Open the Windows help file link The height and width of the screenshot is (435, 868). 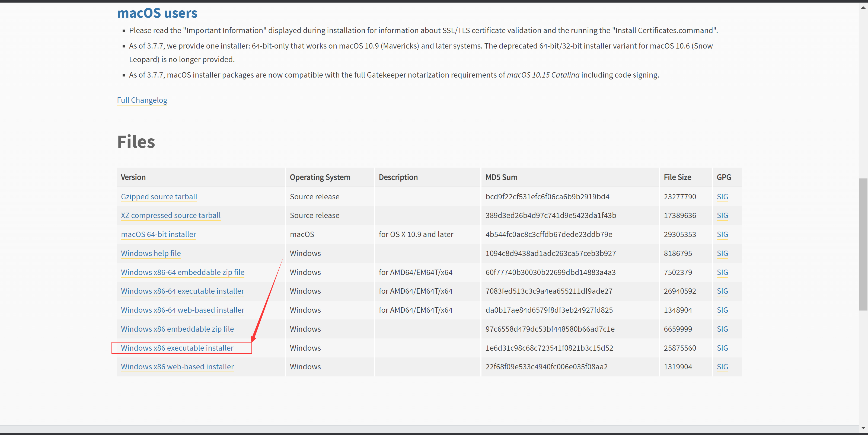(x=151, y=253)
